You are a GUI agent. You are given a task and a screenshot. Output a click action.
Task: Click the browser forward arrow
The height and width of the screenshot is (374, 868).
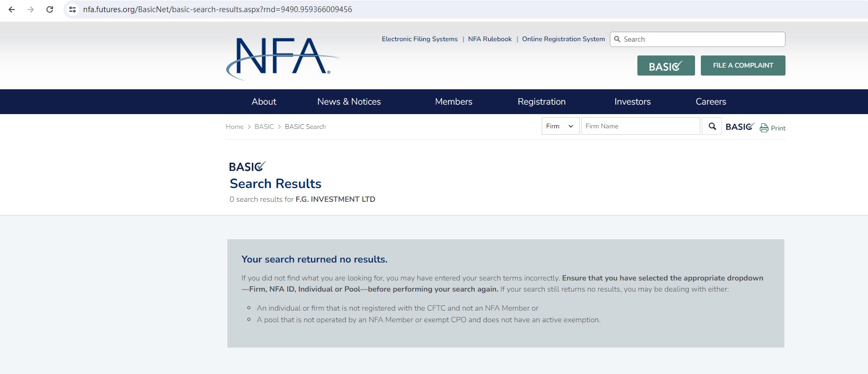(x=31, y=10)
